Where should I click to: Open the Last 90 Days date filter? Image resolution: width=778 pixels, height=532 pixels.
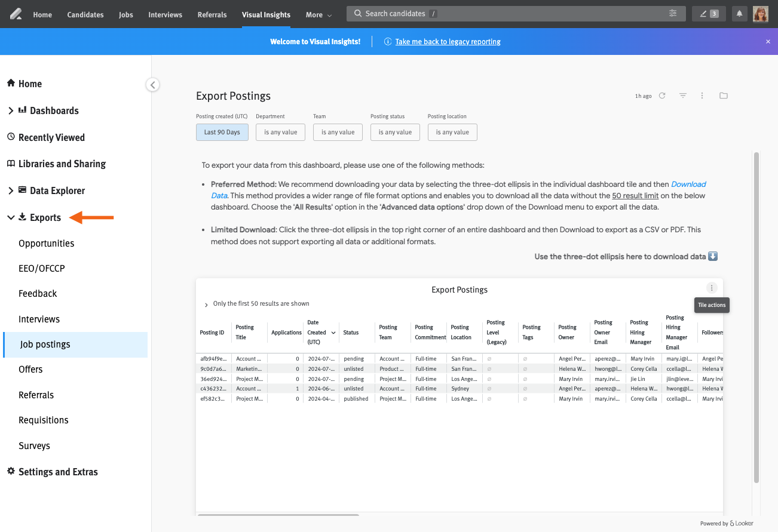(x=222, y=132)
